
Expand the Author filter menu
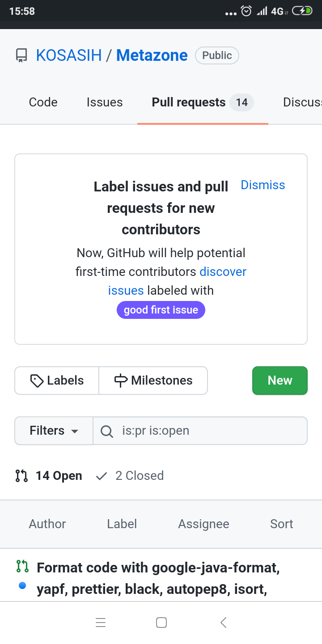pyautogui.click(x=47, y=524)
